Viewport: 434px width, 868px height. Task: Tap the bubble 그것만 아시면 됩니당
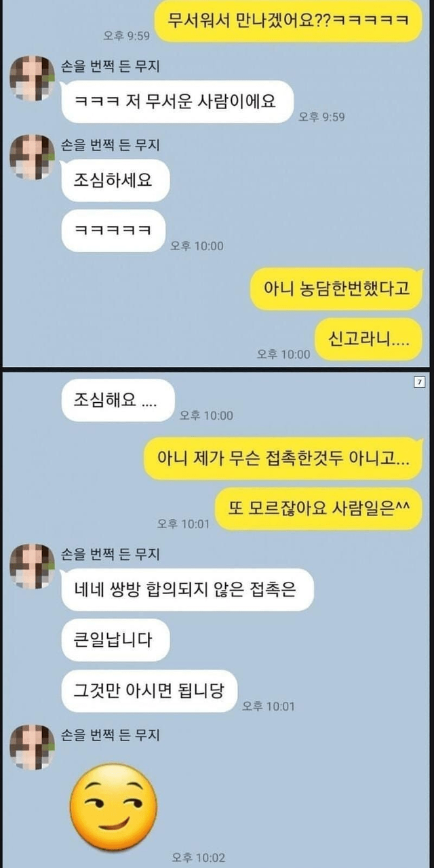[149, 691]
